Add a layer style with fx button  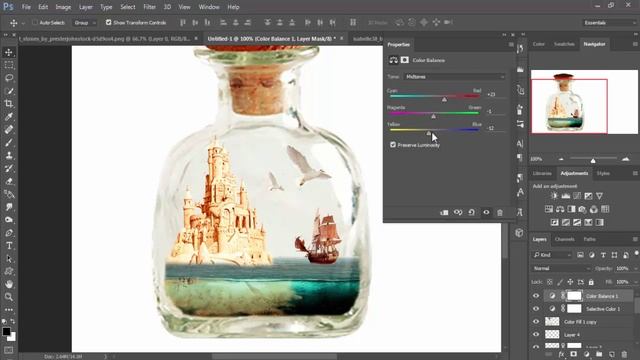click(x=561, y=354)
